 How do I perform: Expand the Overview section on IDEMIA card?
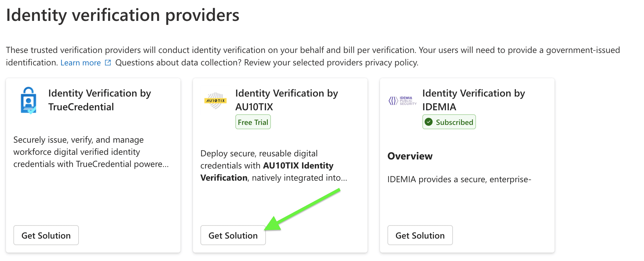pyautogui.click(x=410, y=156)
